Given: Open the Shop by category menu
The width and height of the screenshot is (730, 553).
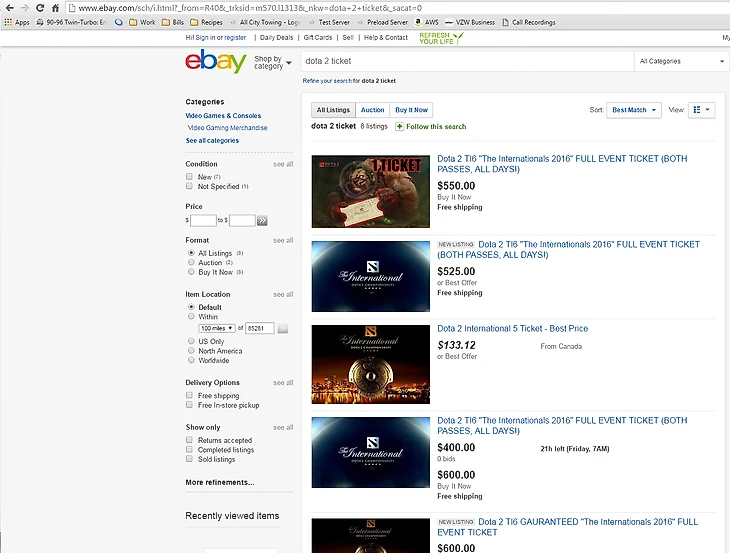Looking at the screenshot, I should (272, 62).
